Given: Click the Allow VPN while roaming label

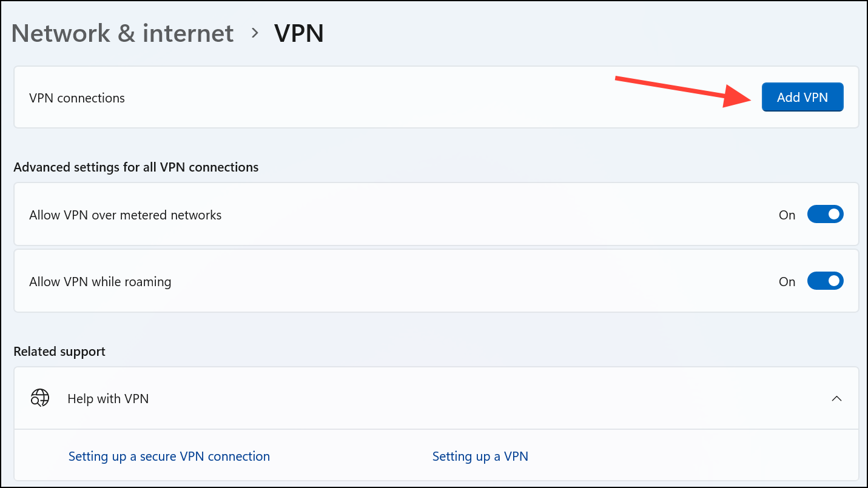Looking at the screenshot, I should click(100, 281).
